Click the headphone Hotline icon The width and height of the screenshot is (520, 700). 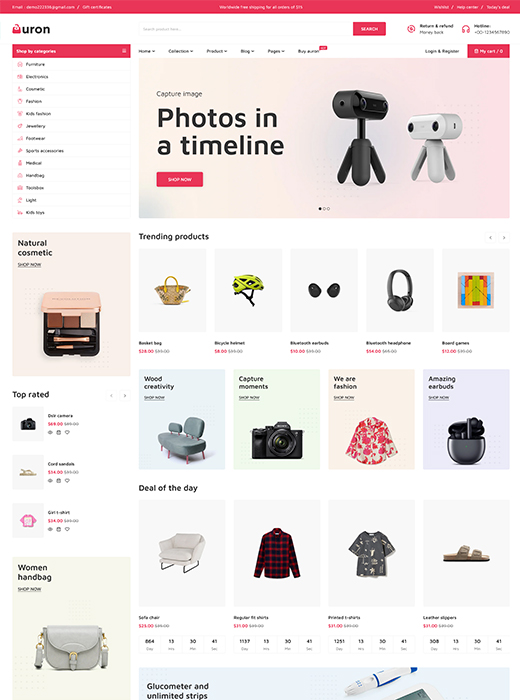pyautogui.click(x=466, y=29)
